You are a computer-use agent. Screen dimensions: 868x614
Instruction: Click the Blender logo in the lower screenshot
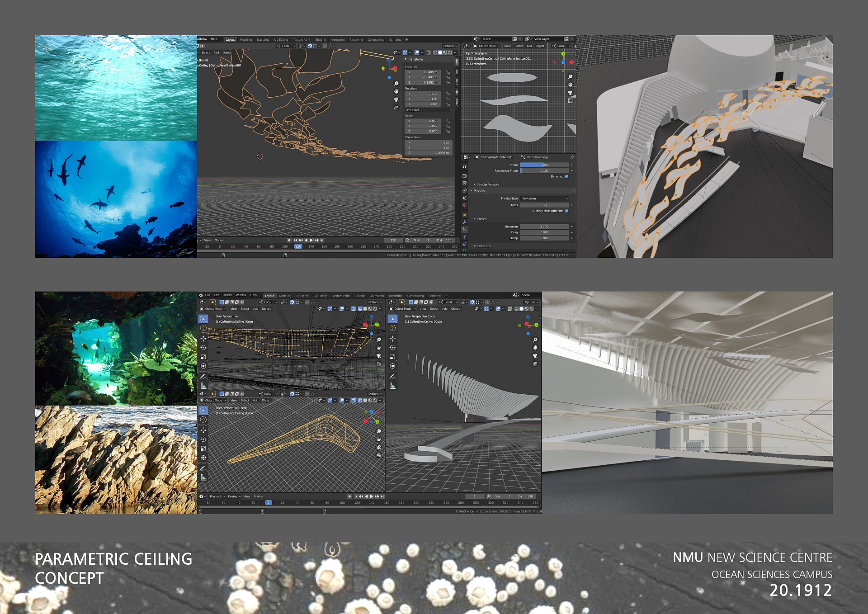click(201, 295)
